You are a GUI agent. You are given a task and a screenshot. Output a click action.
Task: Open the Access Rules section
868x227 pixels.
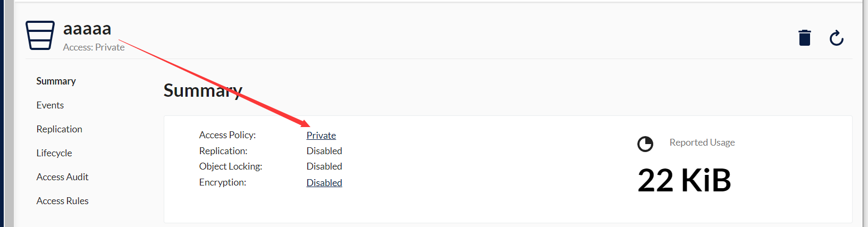[x=62, y=200]
